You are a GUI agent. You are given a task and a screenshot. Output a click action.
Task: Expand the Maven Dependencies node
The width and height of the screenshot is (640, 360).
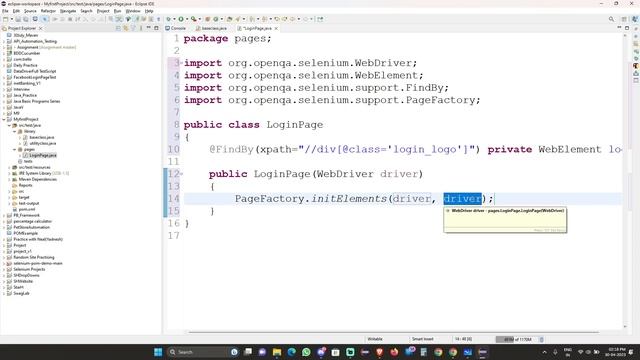pyautogui.click(x=9, y=179)
